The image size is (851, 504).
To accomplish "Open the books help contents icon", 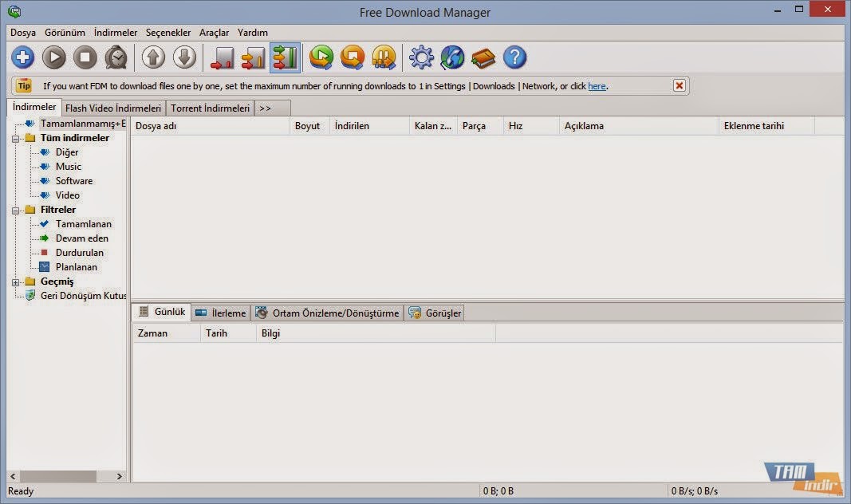I will pos(483,57).
